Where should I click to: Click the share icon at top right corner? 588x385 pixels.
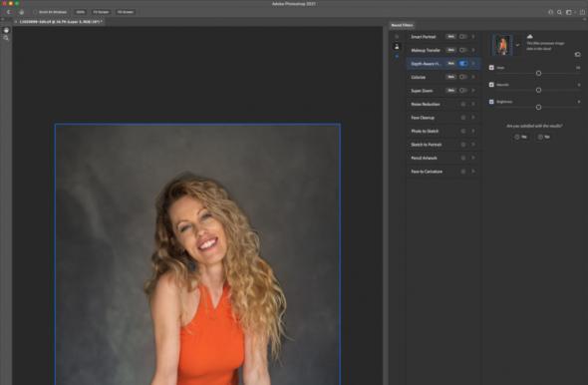pyautogui.click(x=582, y=12)
